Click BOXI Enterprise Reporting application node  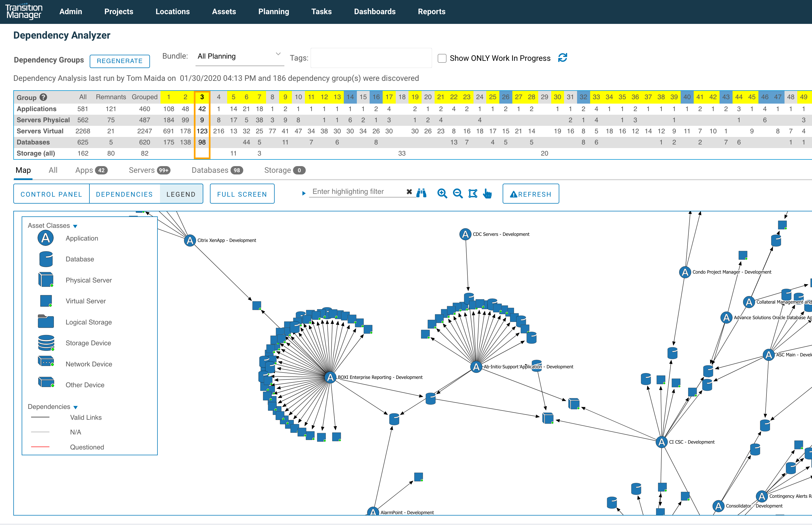point(330,377)
